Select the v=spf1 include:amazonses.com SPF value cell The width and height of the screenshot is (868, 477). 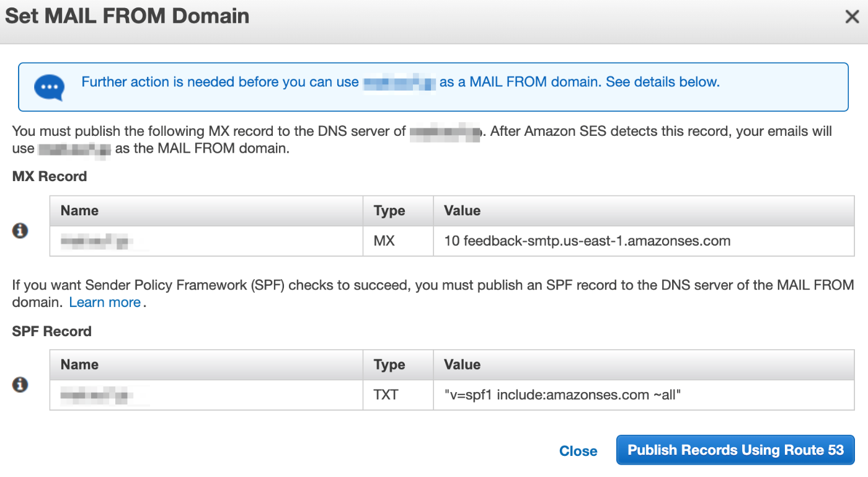644,395
